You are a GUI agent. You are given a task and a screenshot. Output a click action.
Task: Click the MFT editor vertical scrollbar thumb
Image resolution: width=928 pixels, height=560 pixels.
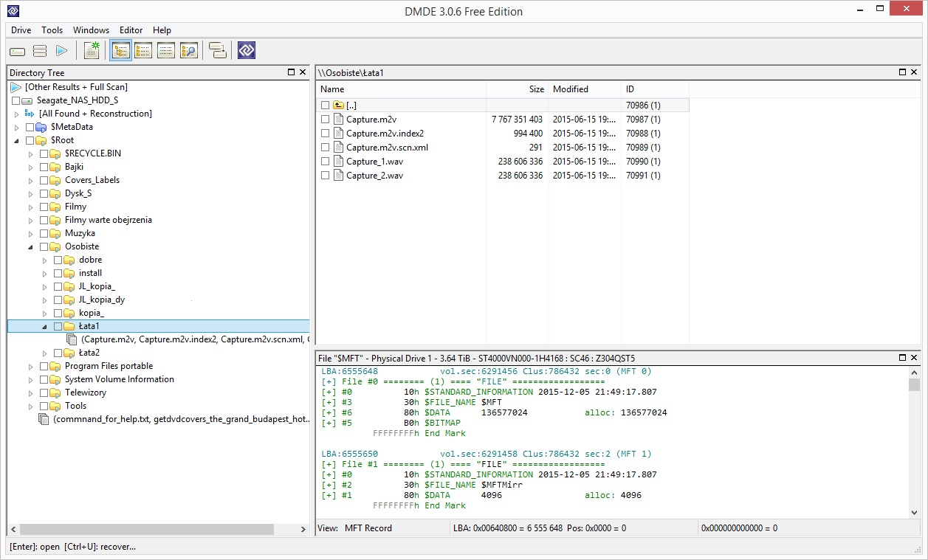click(x=915, y=384)
